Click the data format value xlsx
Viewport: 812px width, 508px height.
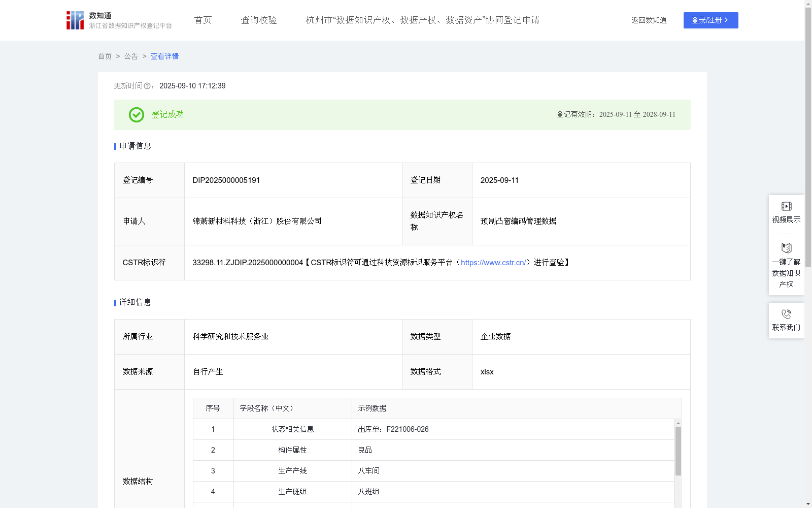point(487,372)
